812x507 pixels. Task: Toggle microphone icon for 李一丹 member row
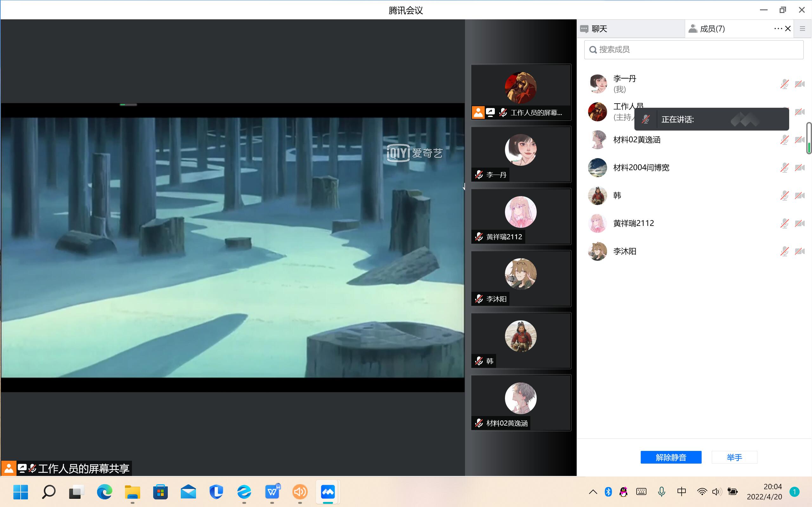784,84
